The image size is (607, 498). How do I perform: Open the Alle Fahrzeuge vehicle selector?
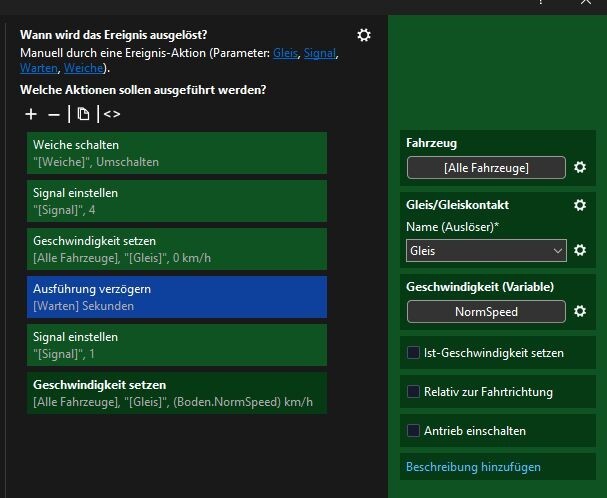(x=486, y=168)
